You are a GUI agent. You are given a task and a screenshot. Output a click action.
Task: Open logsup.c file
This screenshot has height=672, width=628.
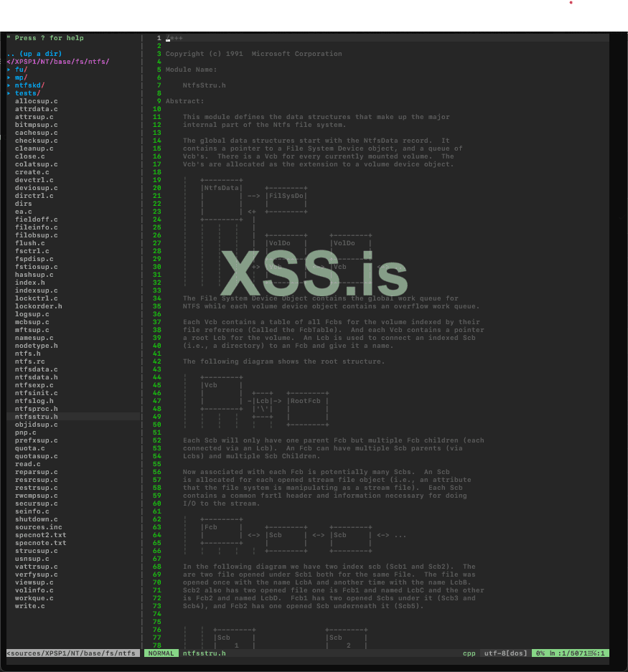[32, 314]
